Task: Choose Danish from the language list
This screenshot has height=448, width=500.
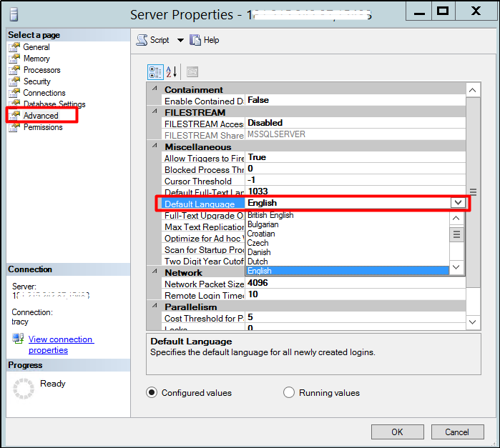Action: [258, 252]
